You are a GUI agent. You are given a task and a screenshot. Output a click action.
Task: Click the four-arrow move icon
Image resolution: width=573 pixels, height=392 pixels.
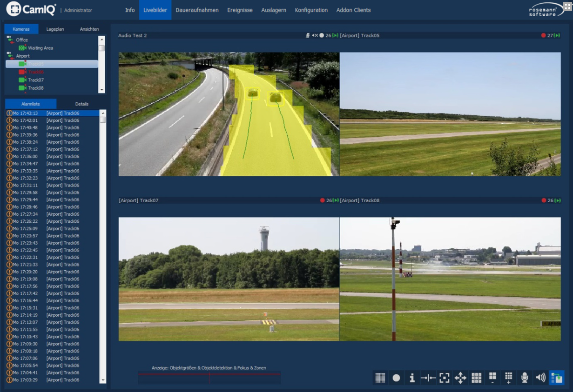coord(460,378)
